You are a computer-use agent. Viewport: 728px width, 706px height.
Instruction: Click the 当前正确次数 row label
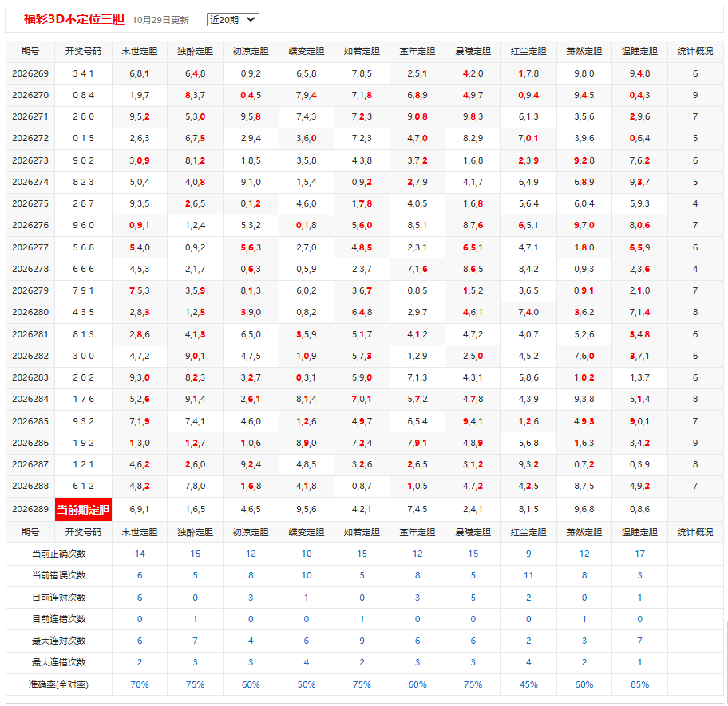coord(58,554)
